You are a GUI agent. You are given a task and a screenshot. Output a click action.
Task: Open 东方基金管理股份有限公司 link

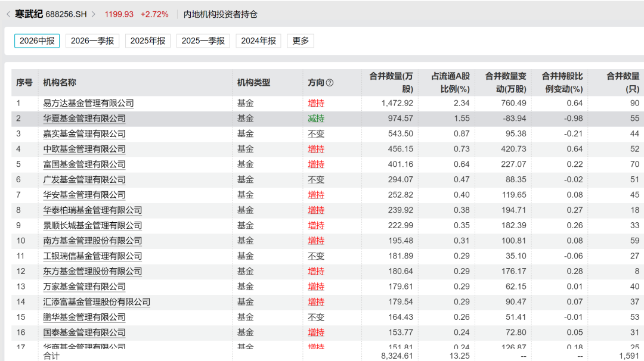point(93,271)
